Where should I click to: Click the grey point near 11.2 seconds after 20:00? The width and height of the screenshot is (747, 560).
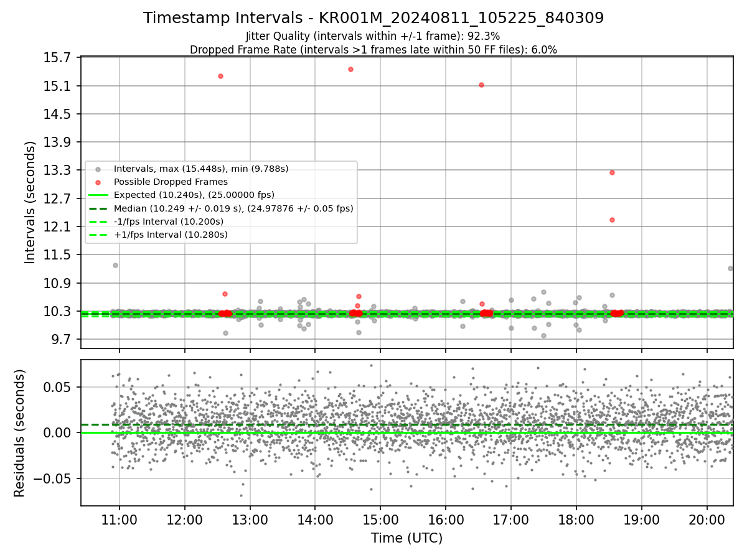pyautogui.click(x=730, y=268)
